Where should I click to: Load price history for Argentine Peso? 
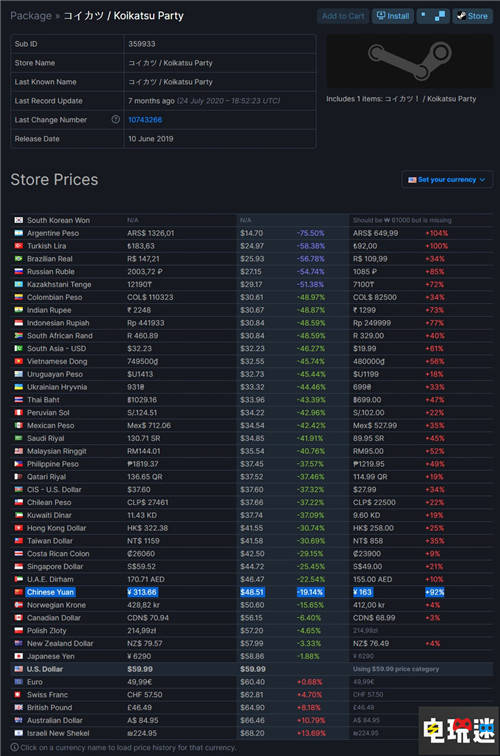pyautogui.click(x=53, y=233)
